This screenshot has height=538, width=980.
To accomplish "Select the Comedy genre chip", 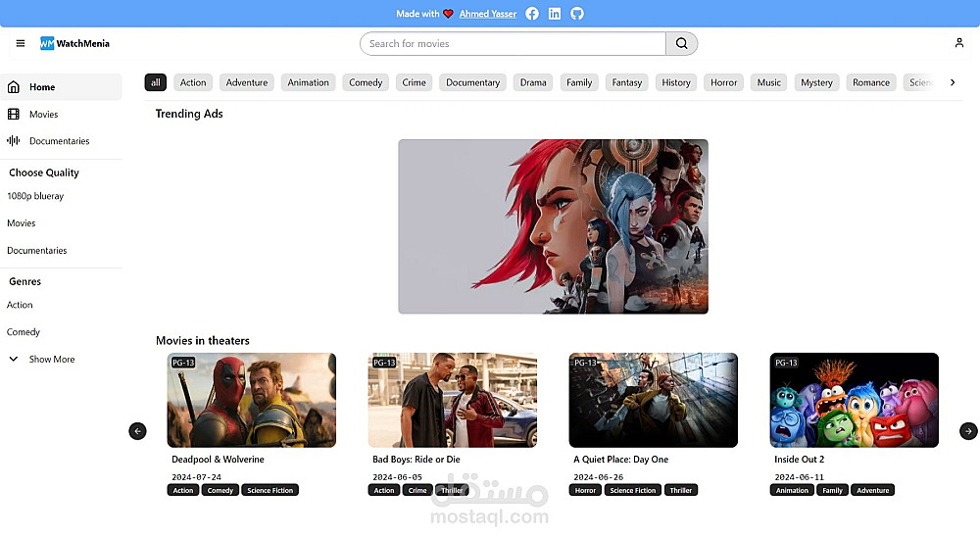I will (x=366, y=82).
